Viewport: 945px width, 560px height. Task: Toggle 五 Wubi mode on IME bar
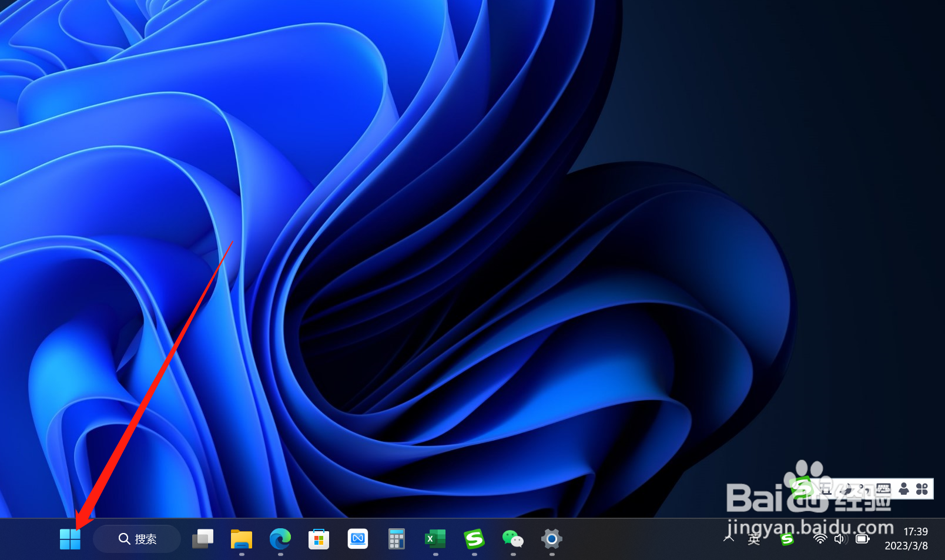pos(825,488)
